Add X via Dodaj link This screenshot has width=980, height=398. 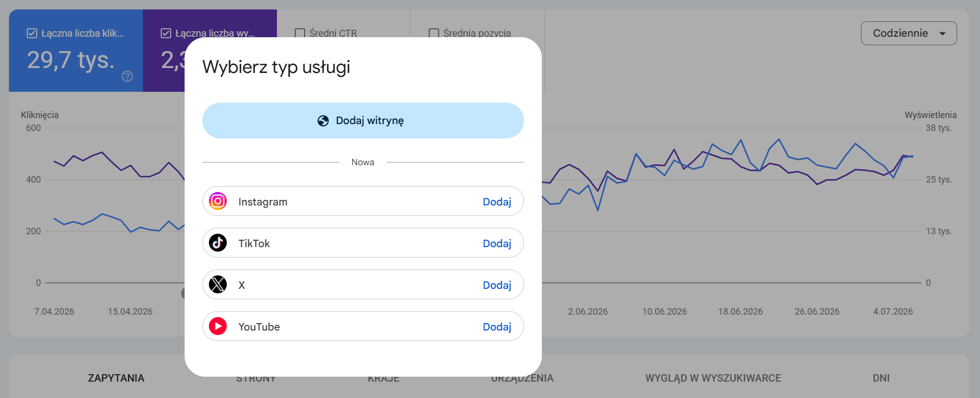497,285
